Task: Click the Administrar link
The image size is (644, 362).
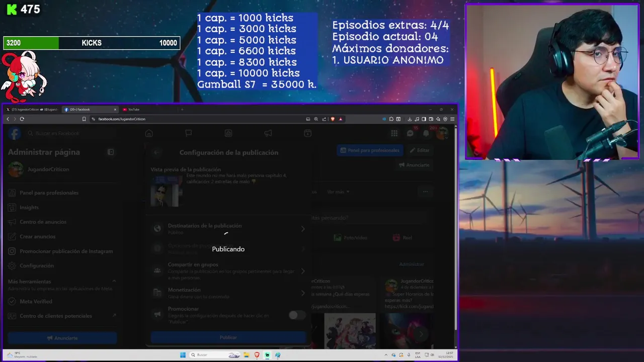Action: 412,264
